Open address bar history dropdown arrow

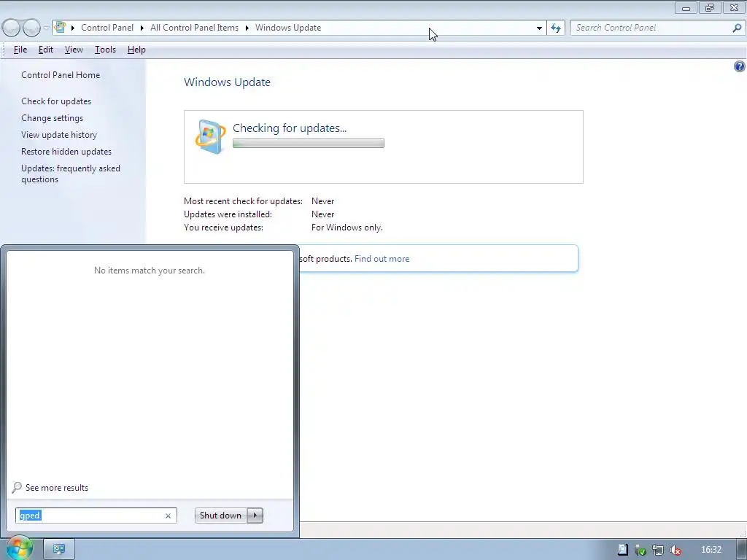pyautogui.click(x=539, y=28)
